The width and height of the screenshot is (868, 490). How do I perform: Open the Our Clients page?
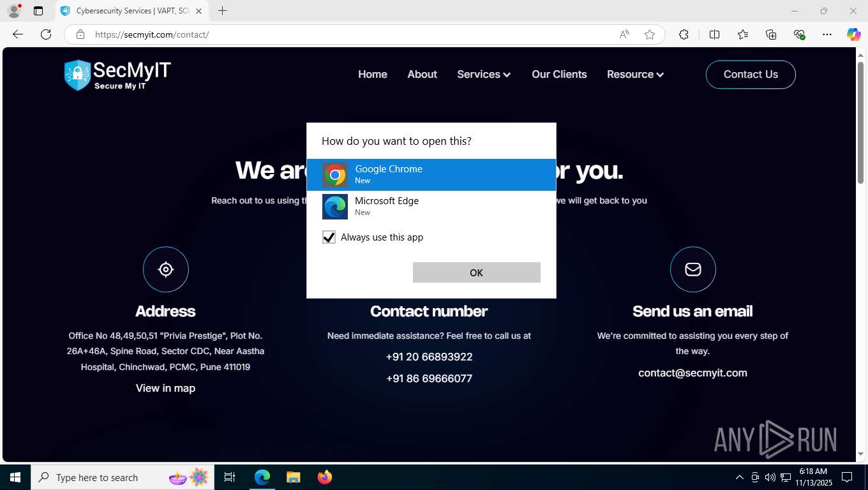(559, 75)
